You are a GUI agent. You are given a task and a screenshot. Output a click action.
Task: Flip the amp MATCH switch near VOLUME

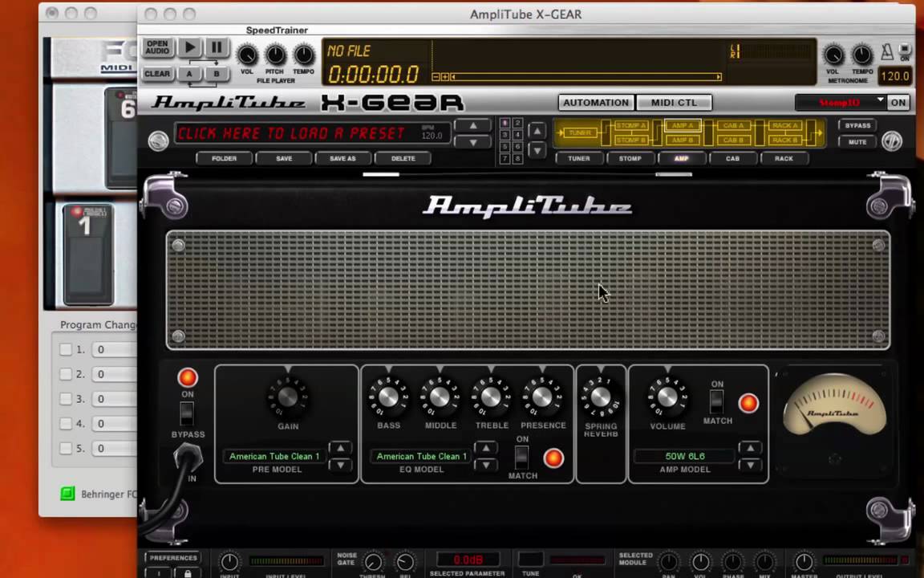pos(716,402)
